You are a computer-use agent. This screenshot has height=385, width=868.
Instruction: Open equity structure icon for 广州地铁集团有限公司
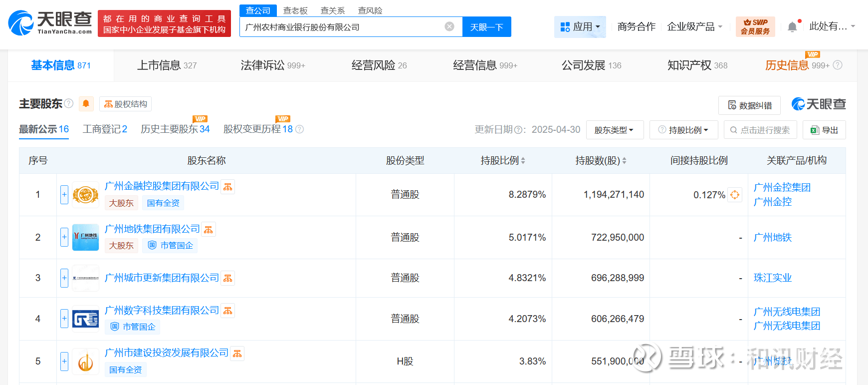209,230
